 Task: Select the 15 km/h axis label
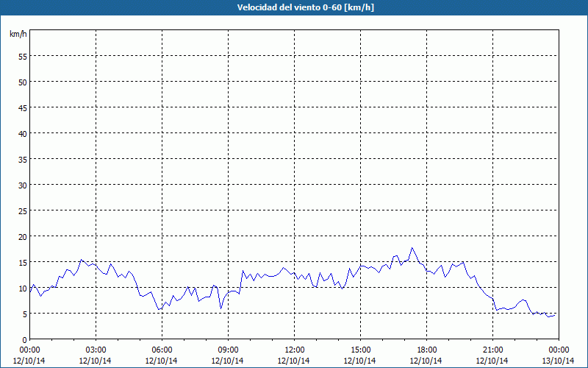point(23,262)
